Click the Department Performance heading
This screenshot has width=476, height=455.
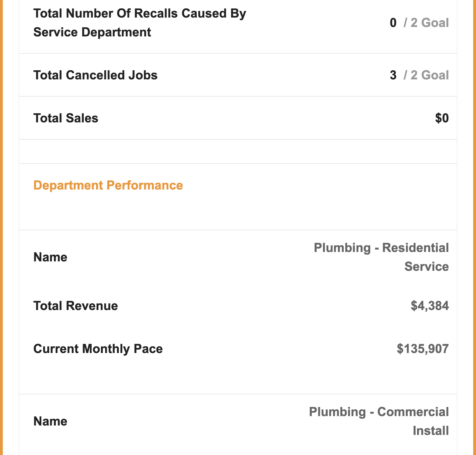(108, 185)
